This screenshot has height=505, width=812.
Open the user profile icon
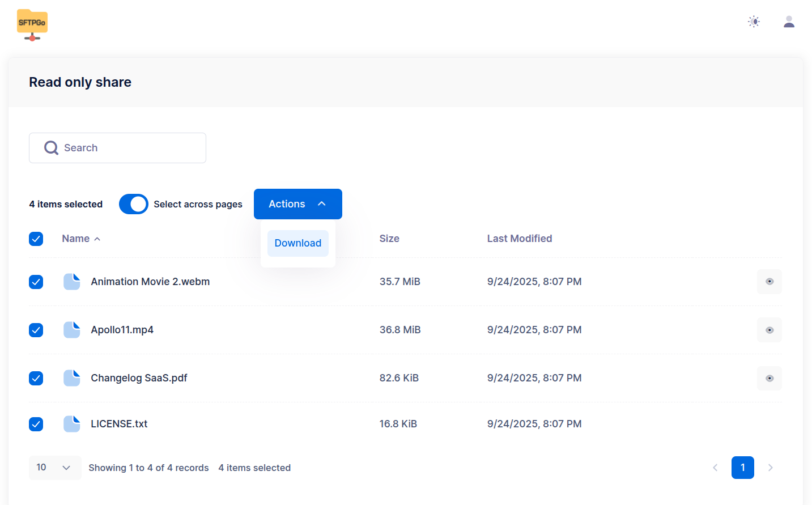click(x=789, y=22)
